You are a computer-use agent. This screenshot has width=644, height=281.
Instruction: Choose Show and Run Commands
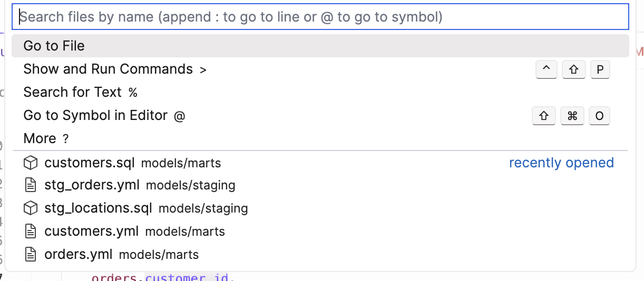(108, 69)
